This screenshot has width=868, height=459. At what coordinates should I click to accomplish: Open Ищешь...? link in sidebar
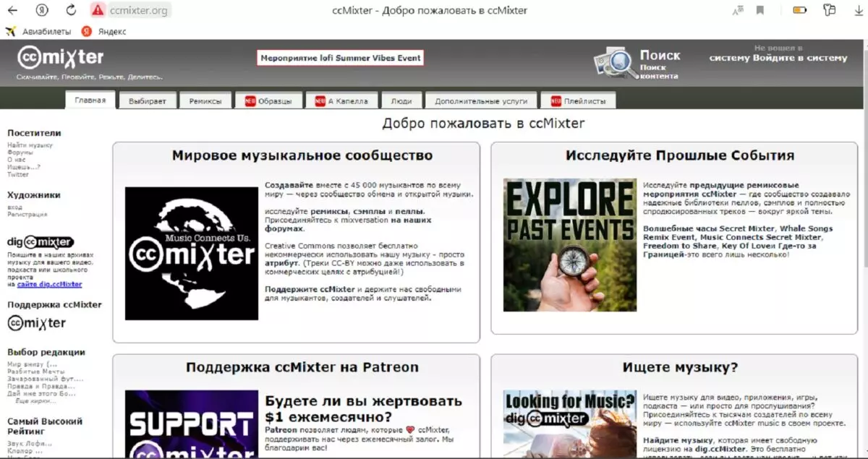coord(24,167)
